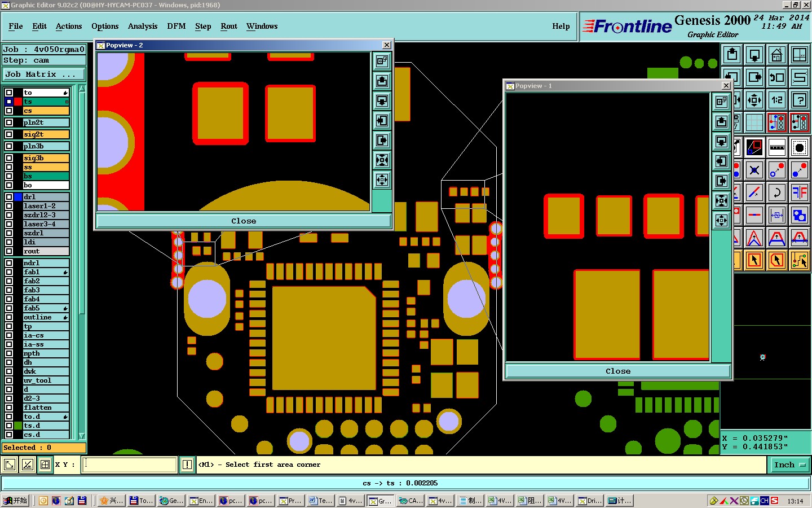Toggle the checkbox for layer cs
The image size is (812, 508).
(9, 111)
